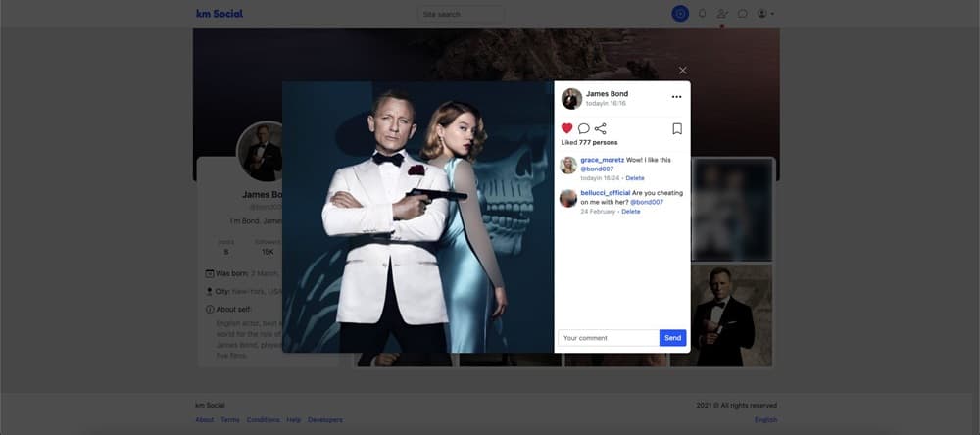Open James Bond avatar in post header
The image size is (980, 435).
point(571,98)
